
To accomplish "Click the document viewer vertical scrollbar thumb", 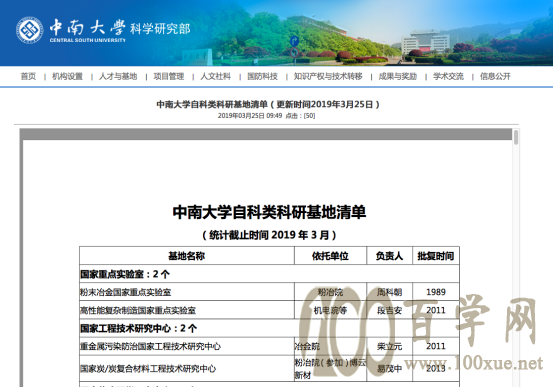I will (516, 137).
